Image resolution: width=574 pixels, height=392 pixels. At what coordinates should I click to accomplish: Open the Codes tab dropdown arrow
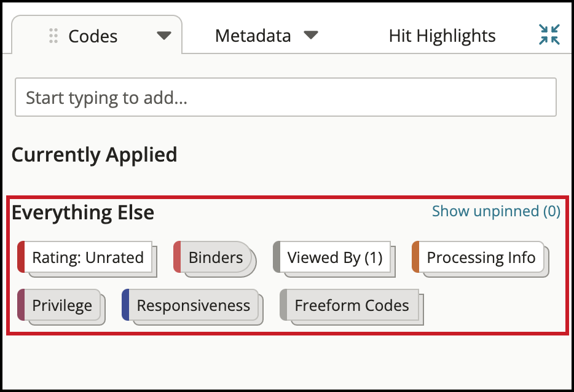tap(163, 36)
